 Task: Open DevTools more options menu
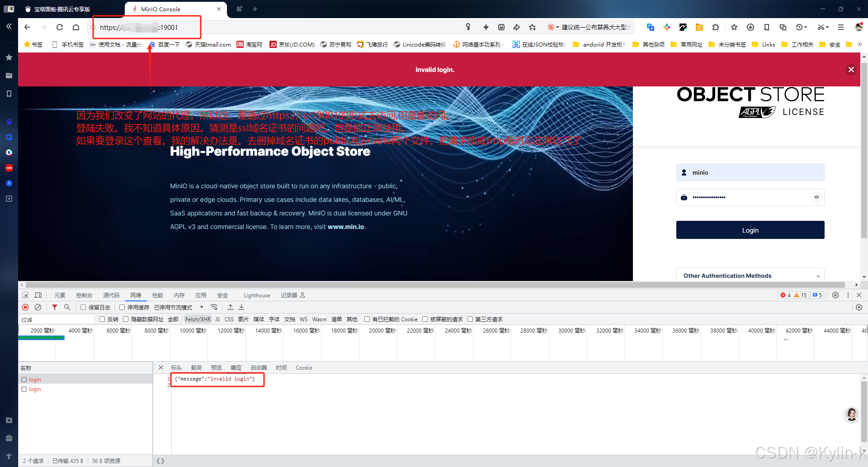848,295
